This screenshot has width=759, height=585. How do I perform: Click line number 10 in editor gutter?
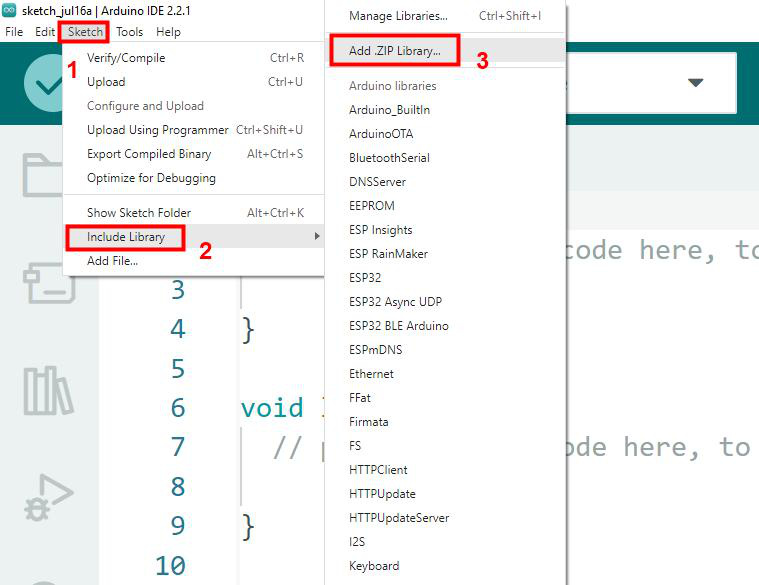pyautogui.click(x=170, y=565)
